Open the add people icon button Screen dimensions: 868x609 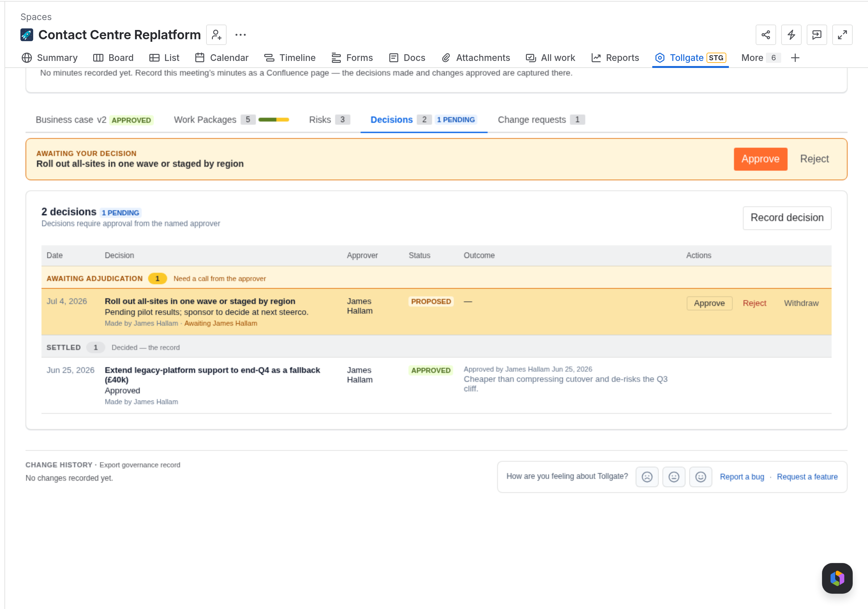coord(216,35)
